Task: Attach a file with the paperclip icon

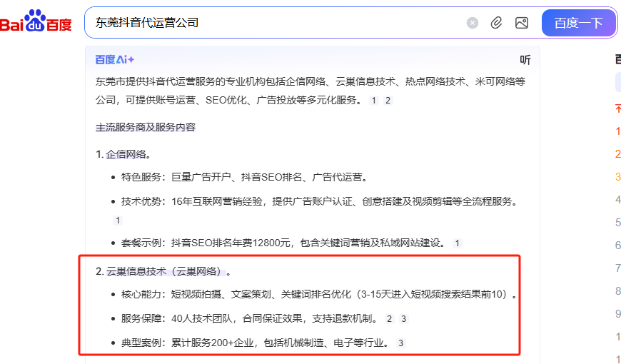Action: click(x=496, y=23)
